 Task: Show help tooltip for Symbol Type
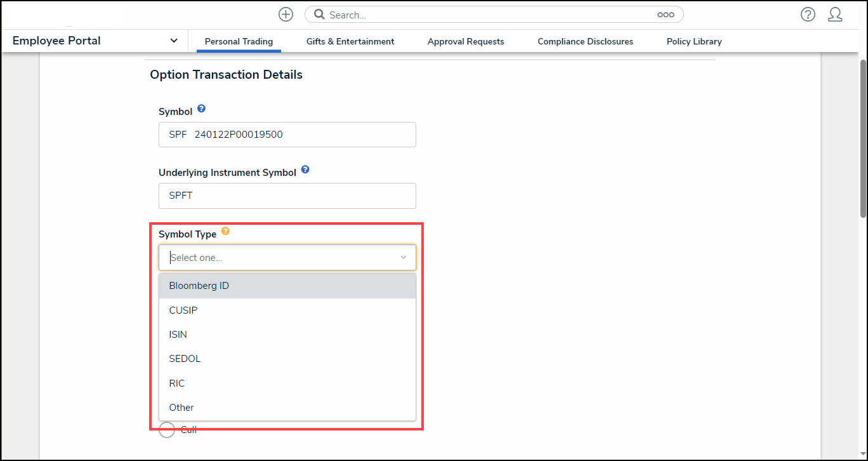[x=225, y=232]
